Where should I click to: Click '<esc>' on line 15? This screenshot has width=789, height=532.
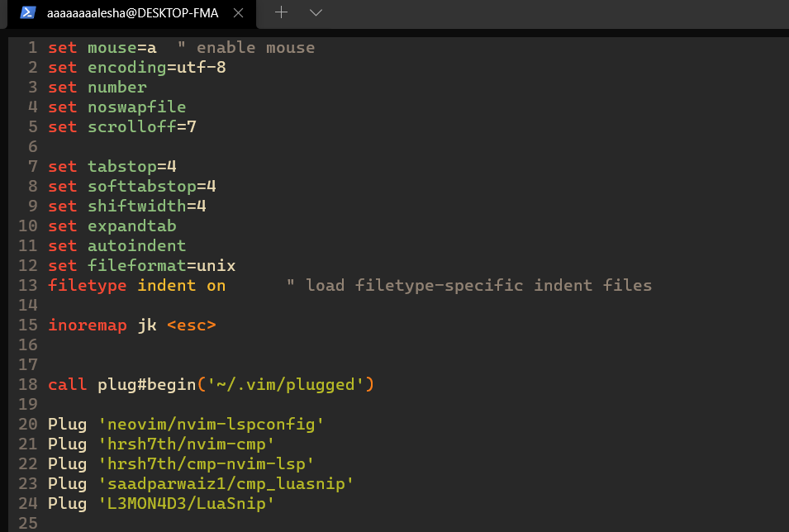(x=191, y=325)
